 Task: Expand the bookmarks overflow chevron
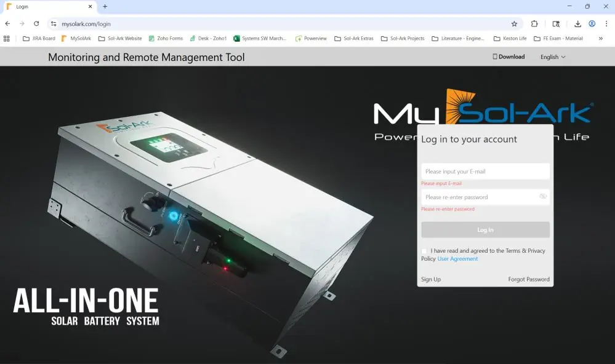[600, 38]
